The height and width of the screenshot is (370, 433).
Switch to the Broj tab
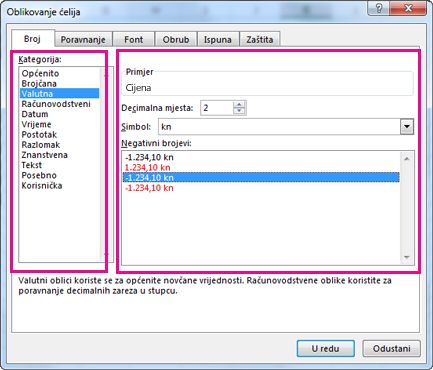[33, 39]
